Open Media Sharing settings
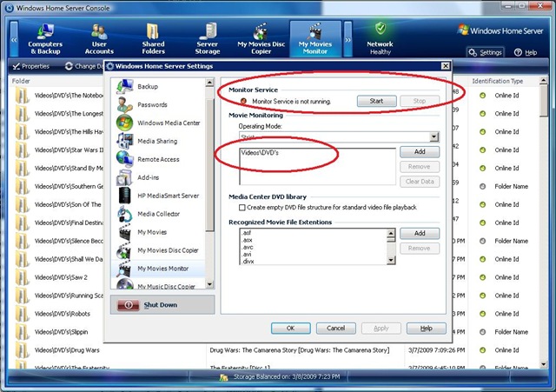The height and width of the screenshot is (392, 556). pyautogui.click(x=158, y=141)
